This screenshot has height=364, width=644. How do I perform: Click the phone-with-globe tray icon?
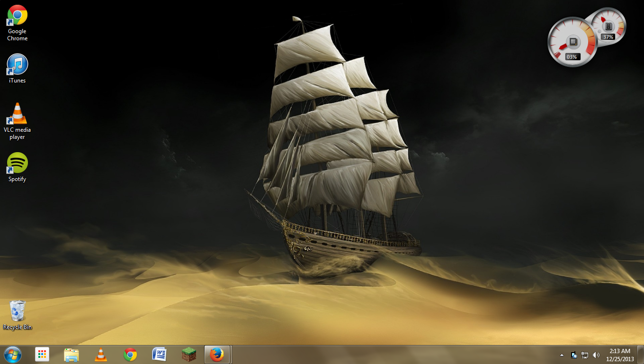pos(574,355)
